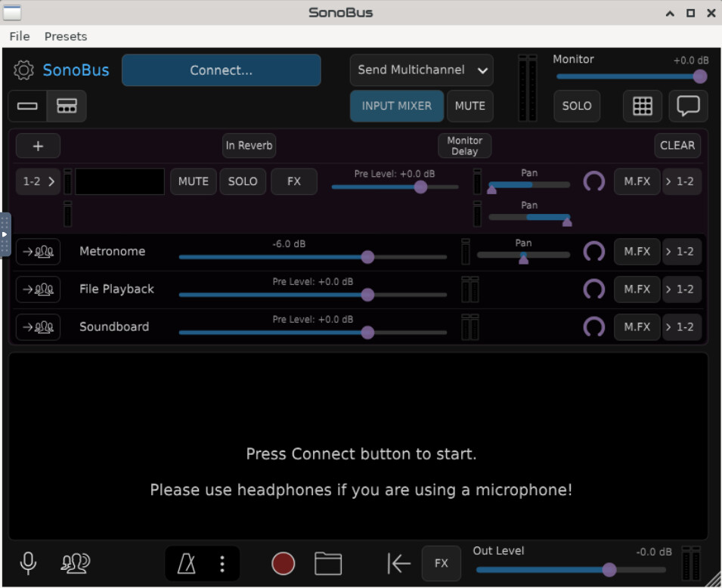Click the input Pre Level slider handle

click(420, 187)
